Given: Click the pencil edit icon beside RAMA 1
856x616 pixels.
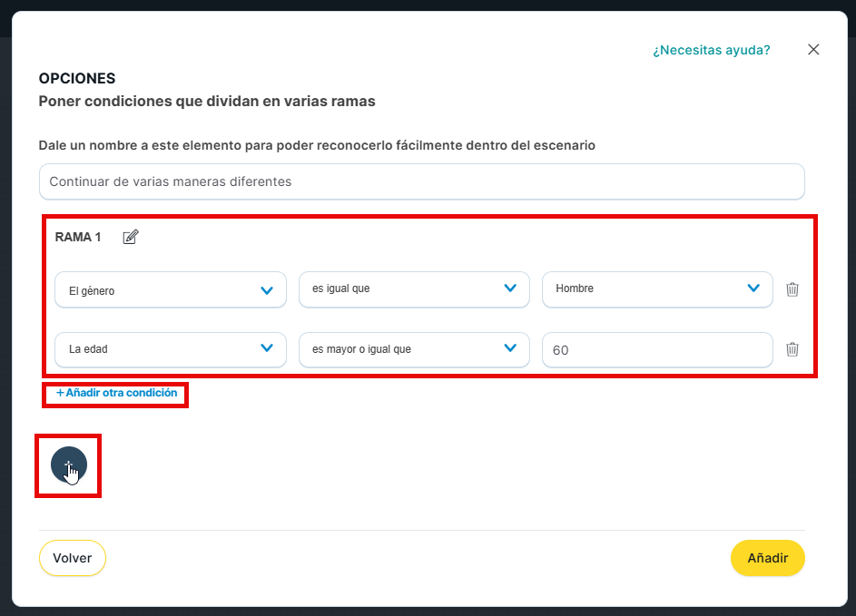Looking at the screenshot, I should coord(131,238).
